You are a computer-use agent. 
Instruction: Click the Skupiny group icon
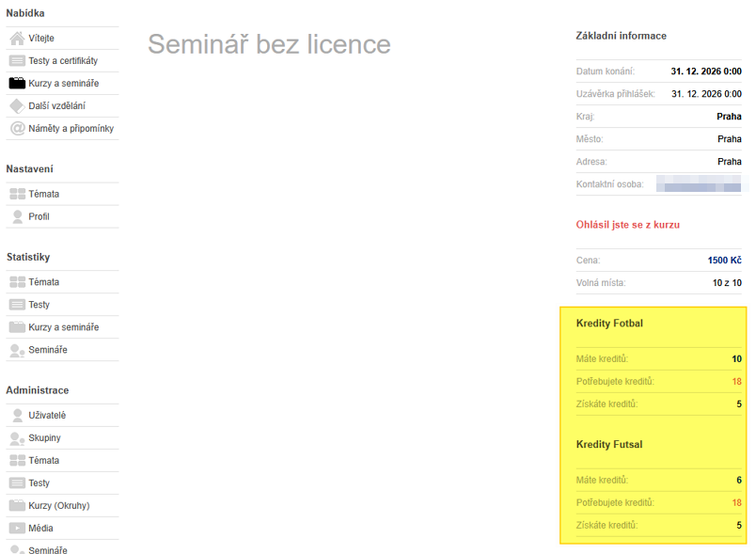(17, 438)
